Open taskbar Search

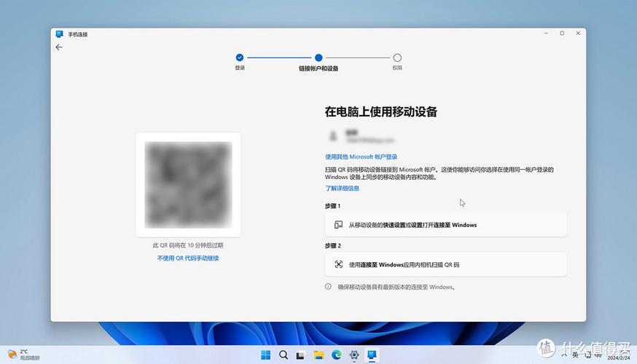(x=284, y=355)
